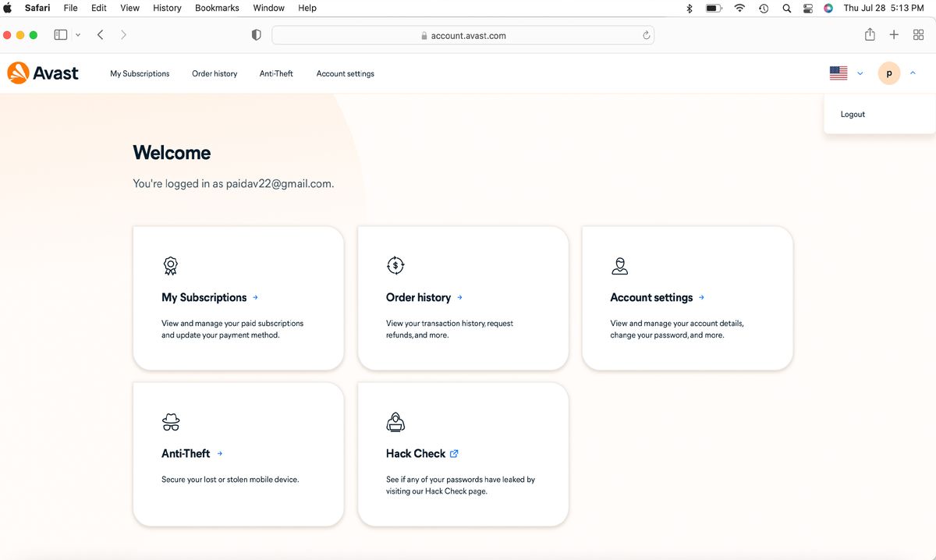Click the battery status icon in menu bar
Screen dimensions: 936x560
pos(713,8)
